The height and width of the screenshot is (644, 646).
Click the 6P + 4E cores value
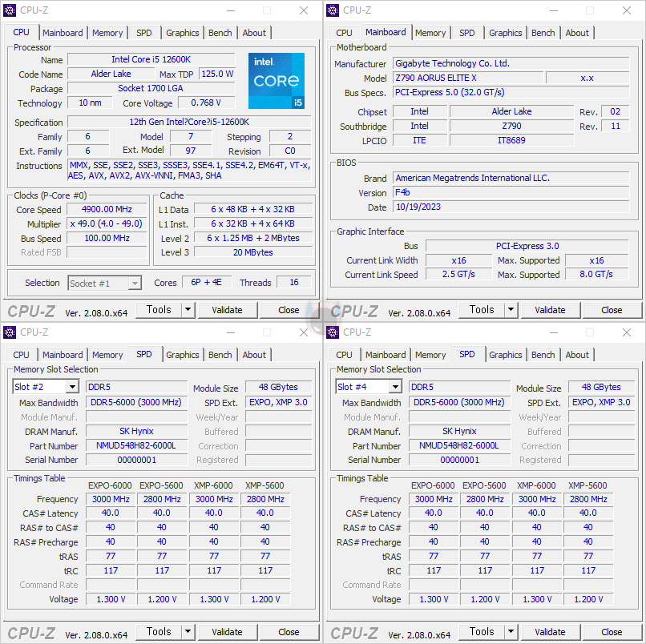(x=207, y=282)
